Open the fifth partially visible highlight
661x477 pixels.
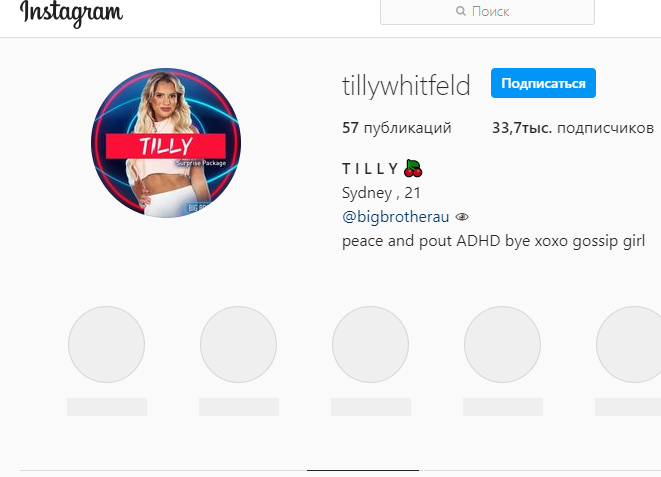(x=629, y=344)
